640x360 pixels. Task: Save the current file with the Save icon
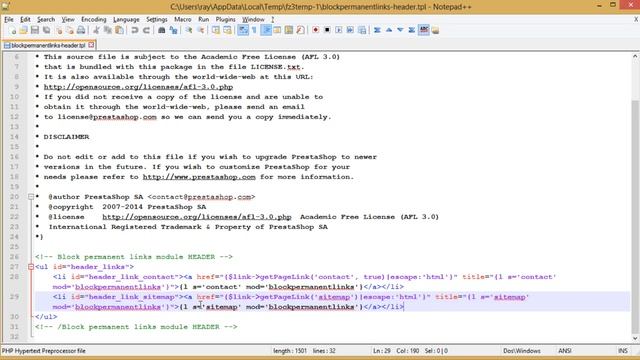35,30
